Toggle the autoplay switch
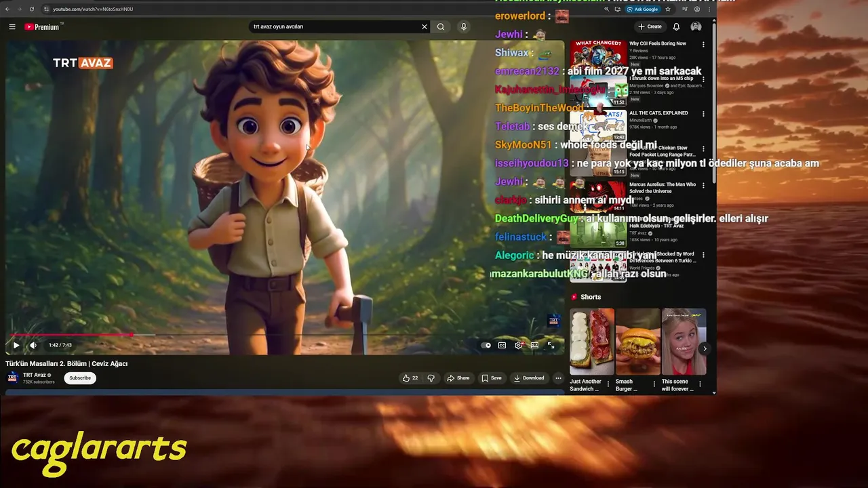Image resolution: width=868 pixels, height=488 pixels. pyautogui.click(x=486, y=345)
